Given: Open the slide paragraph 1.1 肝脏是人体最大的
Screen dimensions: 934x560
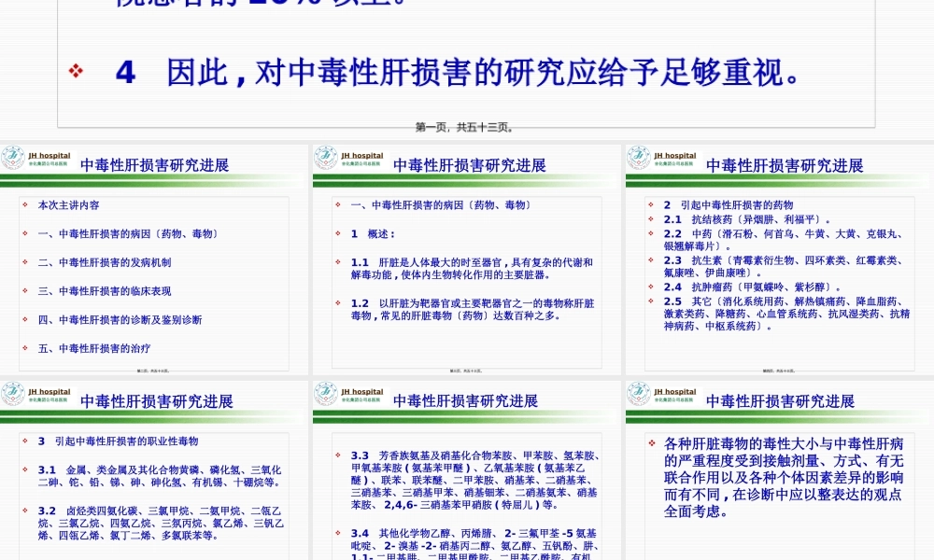Looking at the screenshot, I should [x=472, y=269].
